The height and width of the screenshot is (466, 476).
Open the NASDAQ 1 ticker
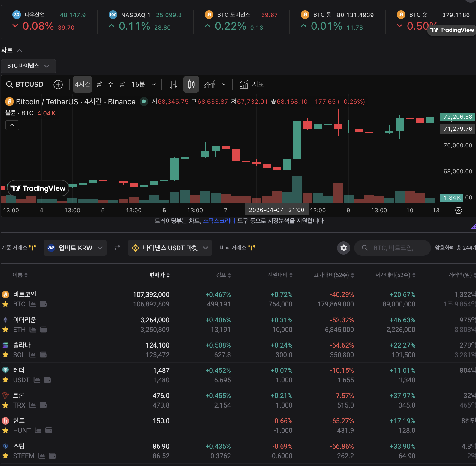[x=145, y=21]
